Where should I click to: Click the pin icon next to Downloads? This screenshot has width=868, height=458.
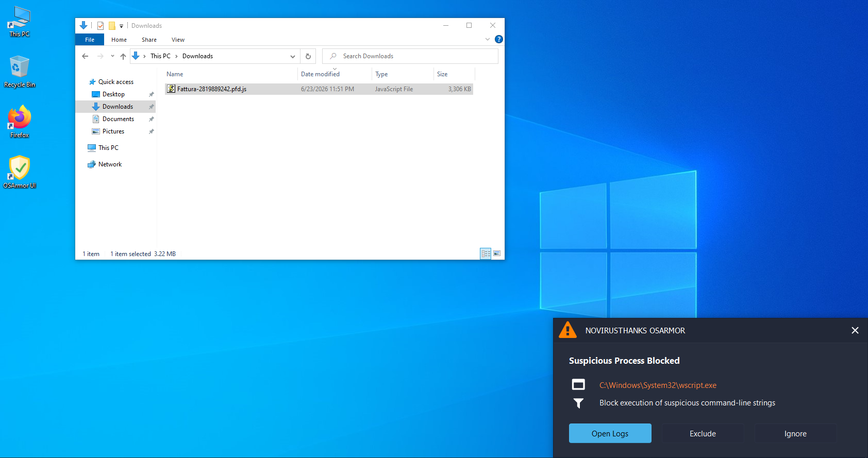(152, 107)
